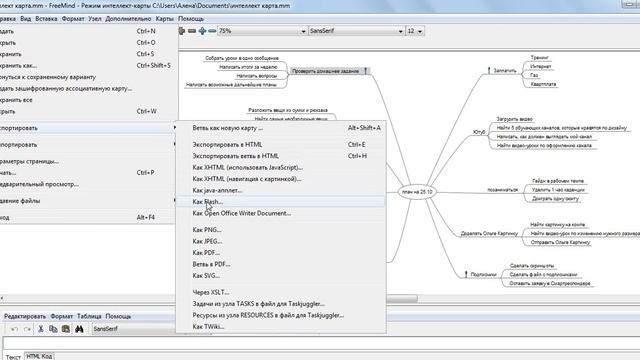
Task: Choose Экспортировать ветвь в HTML
Action: click(x=281, y=156)
